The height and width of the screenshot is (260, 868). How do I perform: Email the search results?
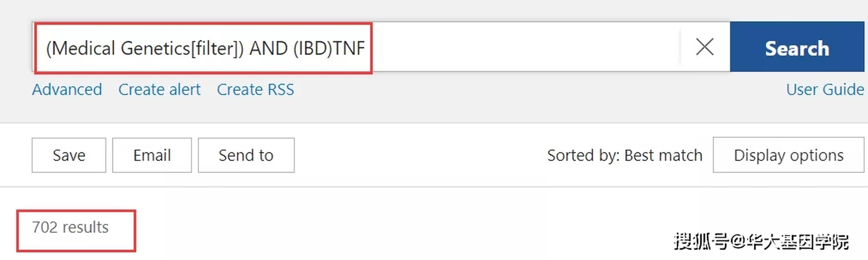pos(152,155)
